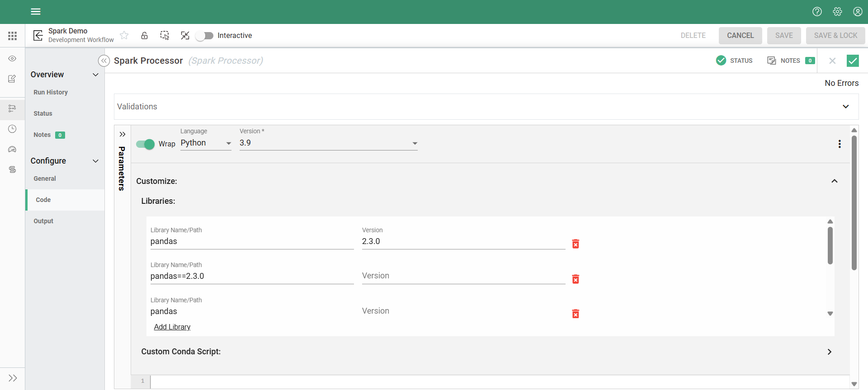Screen dimensions: 868x390
Task: Open the Version dropdown showing 3.9
Action: click(328, 143)
